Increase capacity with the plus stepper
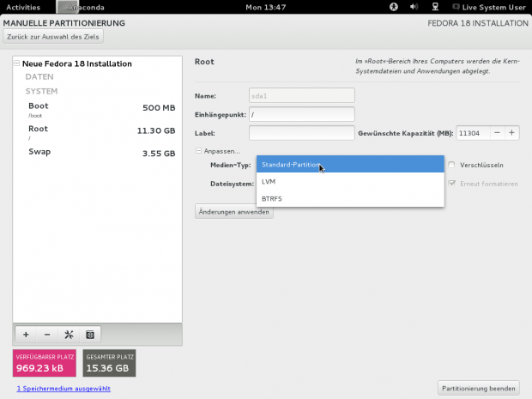 point(511,133)
